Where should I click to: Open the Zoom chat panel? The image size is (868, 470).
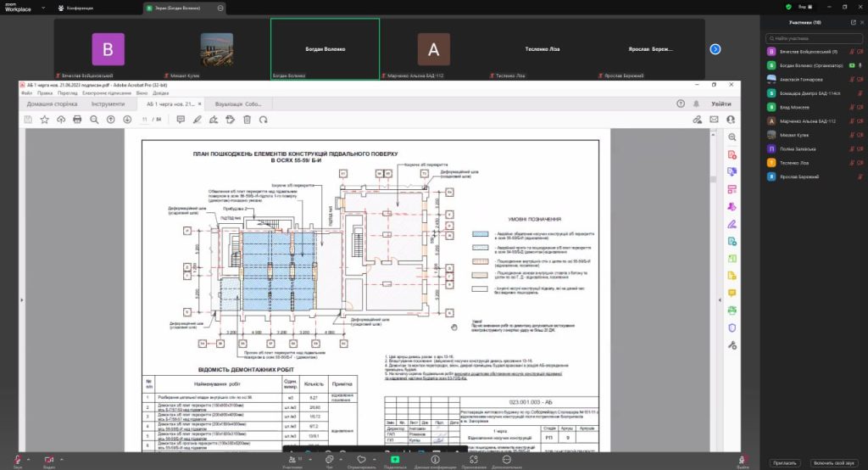(x=328, y=459)
